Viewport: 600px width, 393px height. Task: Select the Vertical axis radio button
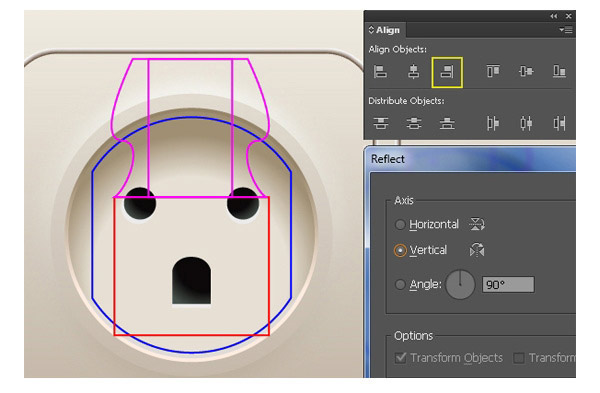coord(400,251)
